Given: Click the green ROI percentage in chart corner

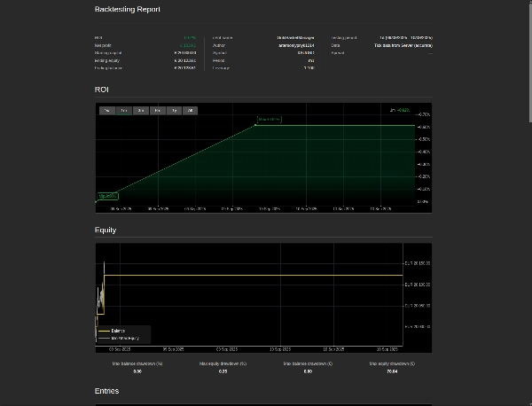Looking at the screenshot, I should 403,110.
